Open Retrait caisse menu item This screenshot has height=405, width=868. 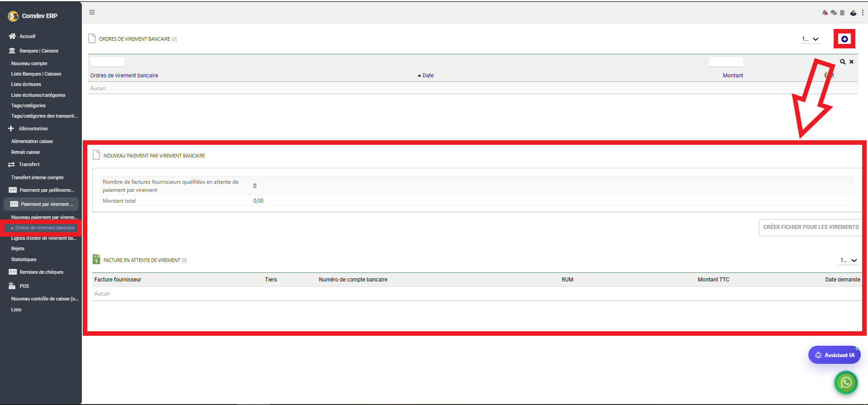tap(26, 152)
